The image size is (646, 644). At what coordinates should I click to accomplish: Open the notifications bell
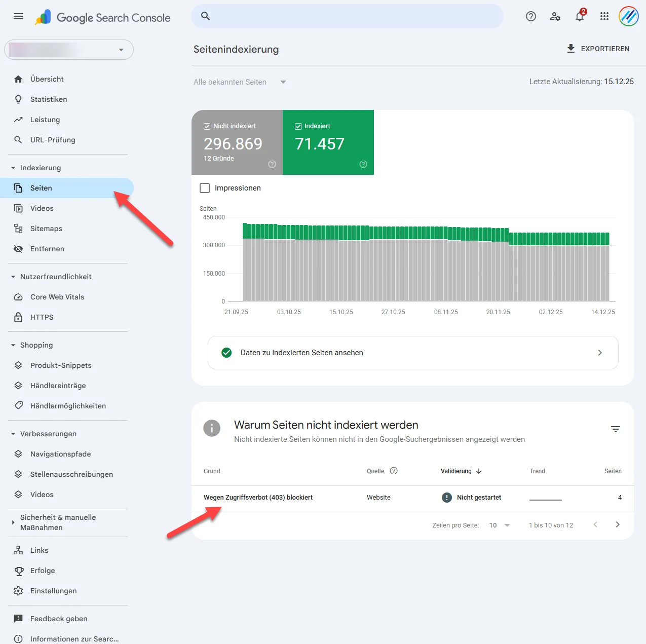click(580, 16)
